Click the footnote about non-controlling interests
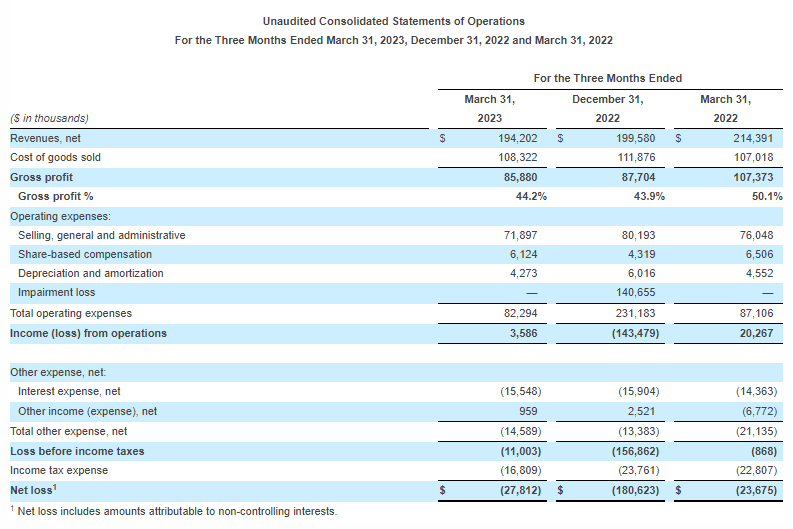 point(174,511)
